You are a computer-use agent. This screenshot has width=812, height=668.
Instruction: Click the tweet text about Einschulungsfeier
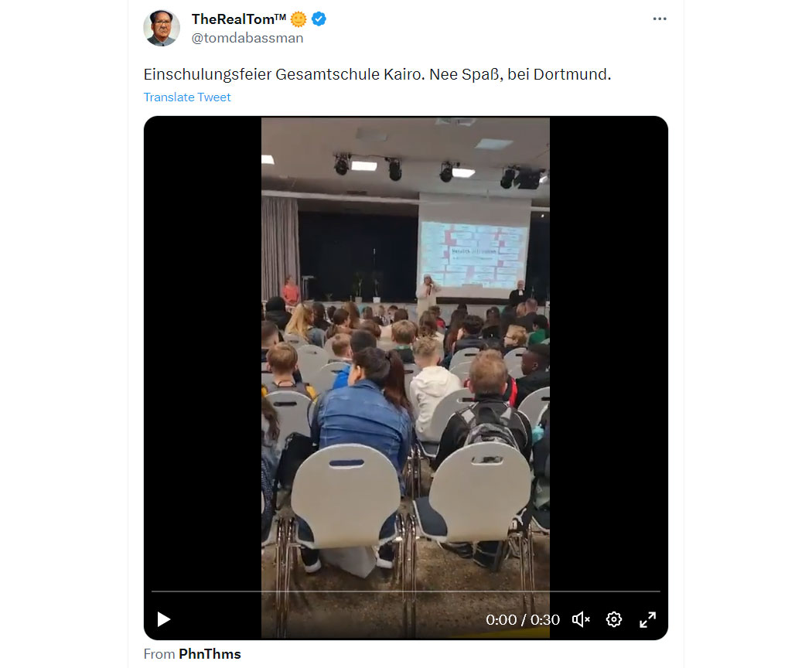coord(377,74)
